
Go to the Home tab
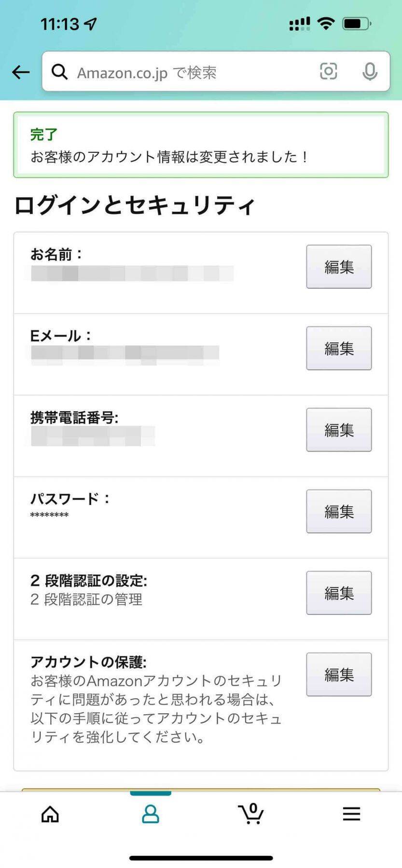pos(50,814)
